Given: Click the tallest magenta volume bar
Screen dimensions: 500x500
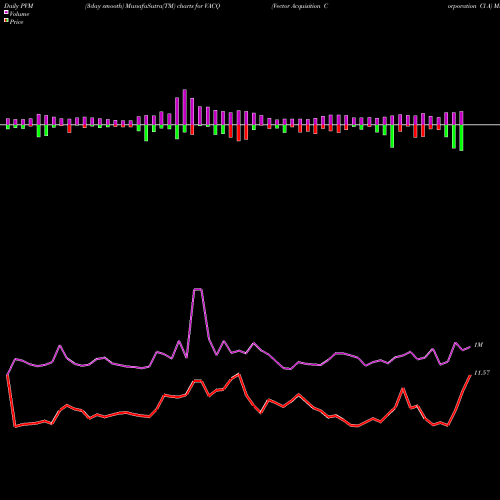Looking at the screenshot, I should click(185, 107).
